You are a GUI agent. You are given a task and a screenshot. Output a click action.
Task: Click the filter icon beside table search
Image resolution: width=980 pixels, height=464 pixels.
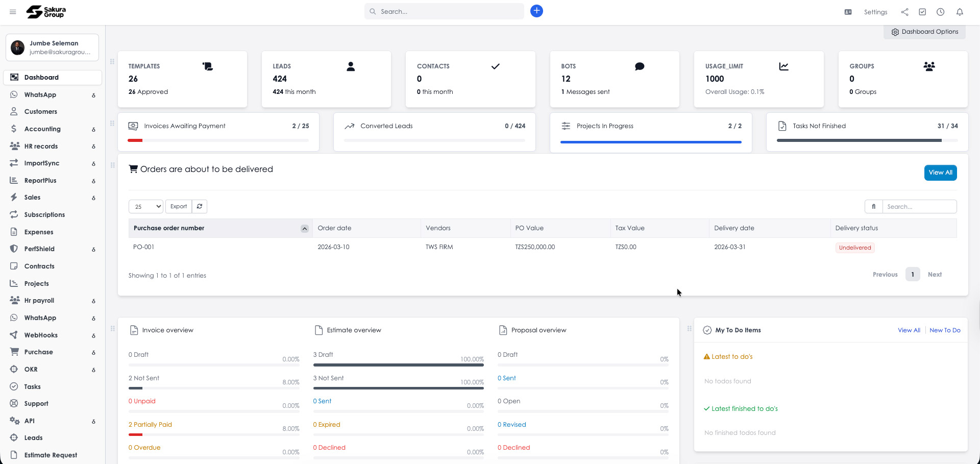click(873, 206)
